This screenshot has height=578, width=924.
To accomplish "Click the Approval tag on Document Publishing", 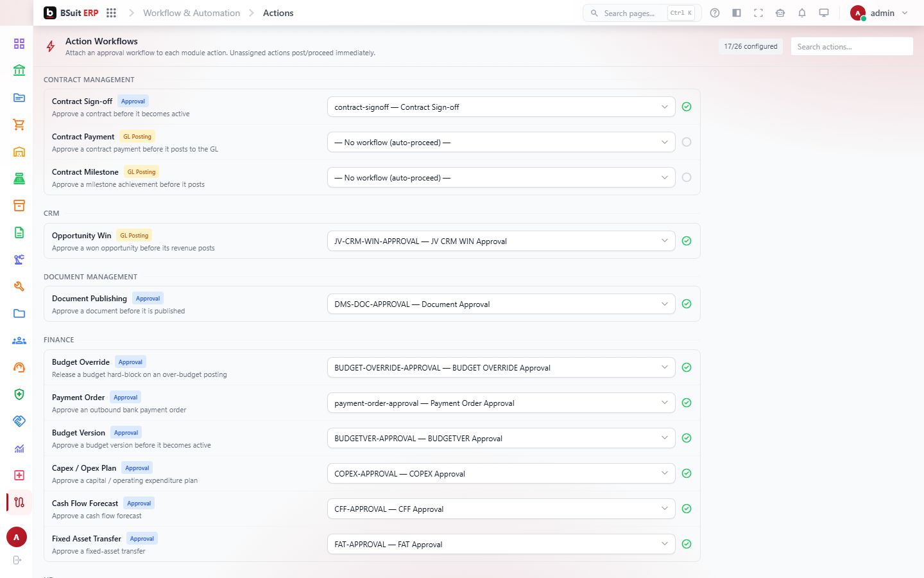I will click(148, 298).
